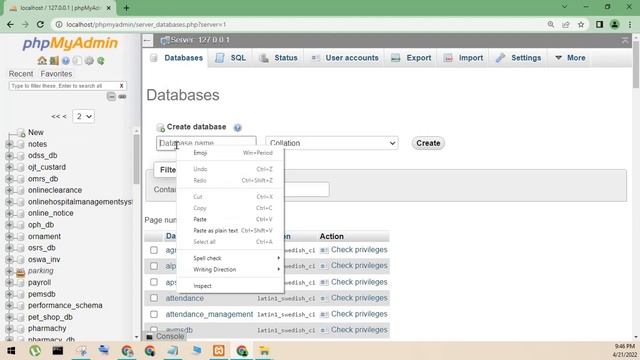The image size is (640, 360).
Task: Clear the navigation filter with X
Action: pyautogui.click(x=121, y=86)
